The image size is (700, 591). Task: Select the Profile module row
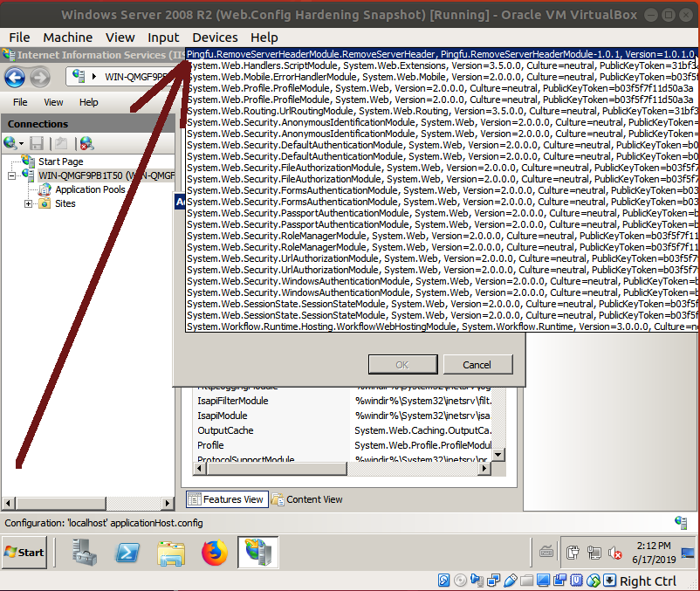coord(344,445)
